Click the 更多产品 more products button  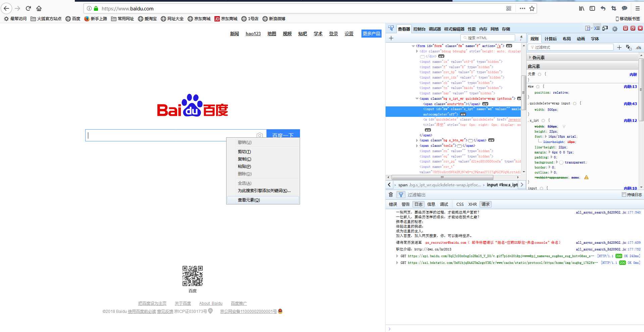click(371, 34)
